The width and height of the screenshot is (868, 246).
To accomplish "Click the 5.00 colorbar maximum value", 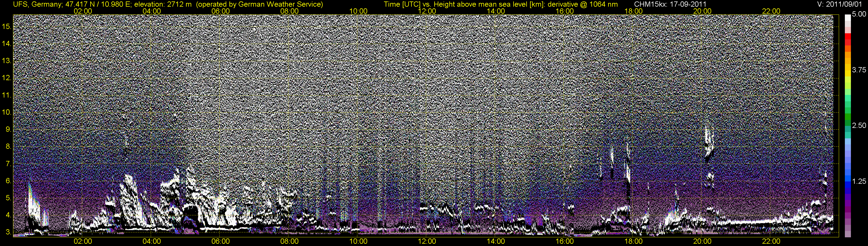I will 859,14.
